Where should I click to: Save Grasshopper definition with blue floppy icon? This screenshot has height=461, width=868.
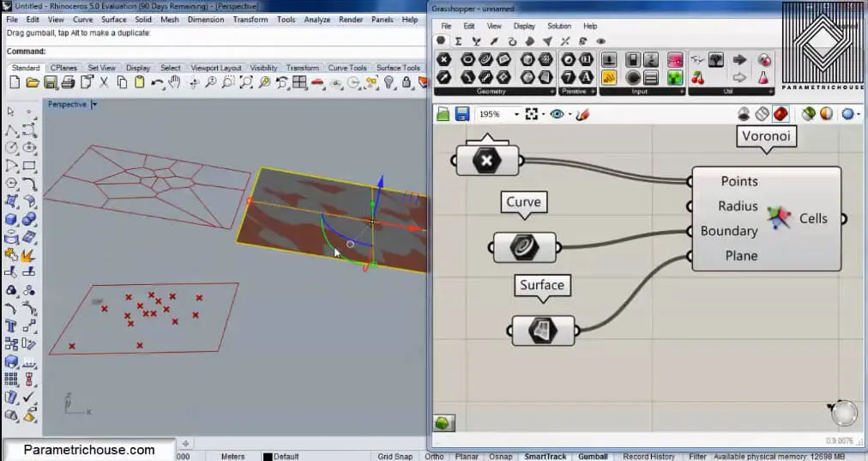point(462,114)
